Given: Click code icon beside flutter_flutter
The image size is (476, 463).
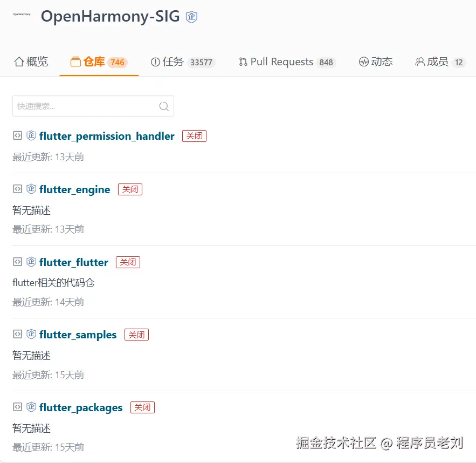Looking at the screenshot, I should (17, 262).
